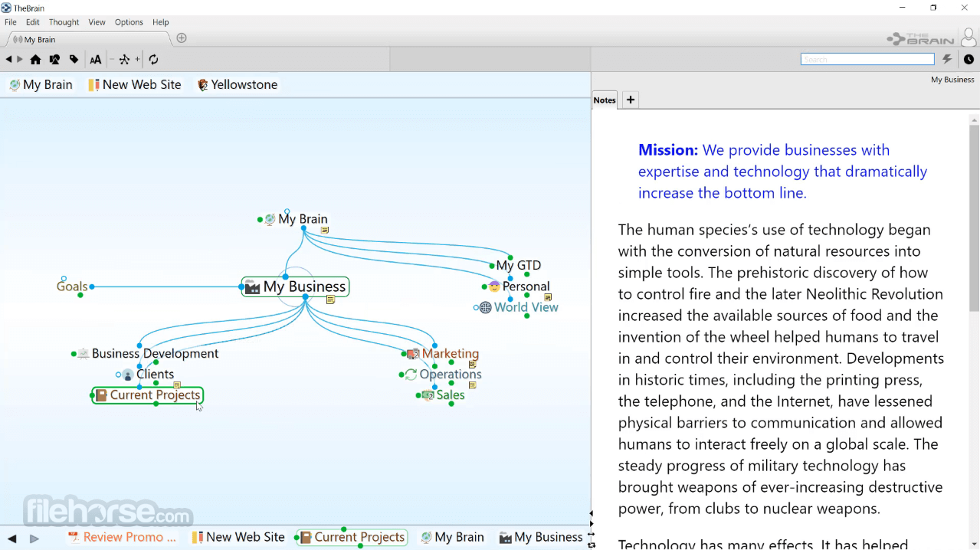980x550 pixels.
Task: Select the World View thought
Action: [x=526, y=307]
